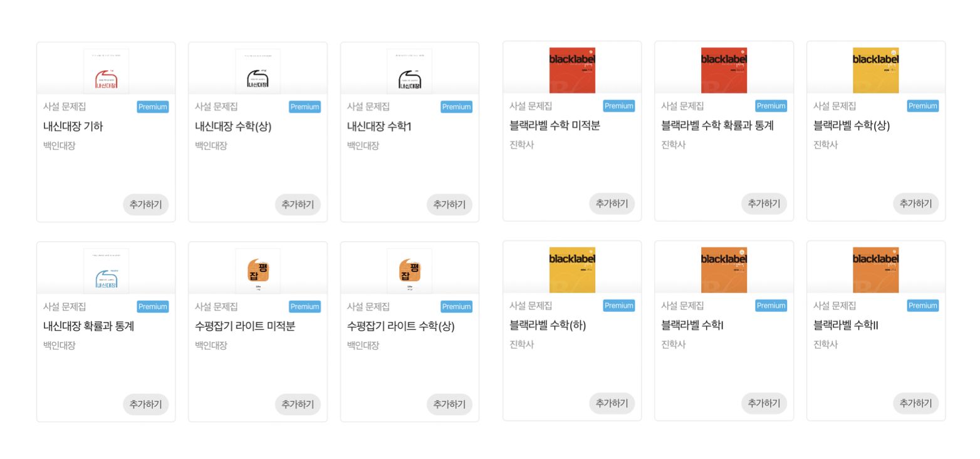Add 블랙라벨 수학 미적분 via 추가하기
This screenshot has height=459, width=980.
pos(612,204)
